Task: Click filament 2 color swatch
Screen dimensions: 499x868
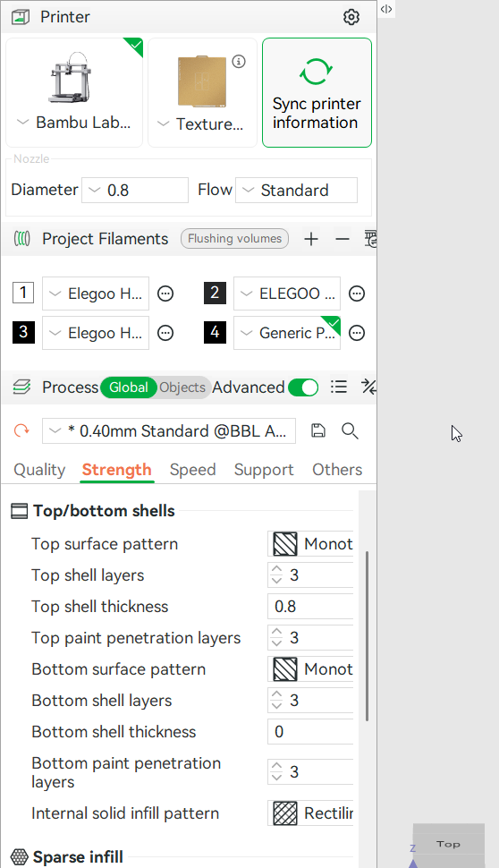Action: [x=215, y=293]
